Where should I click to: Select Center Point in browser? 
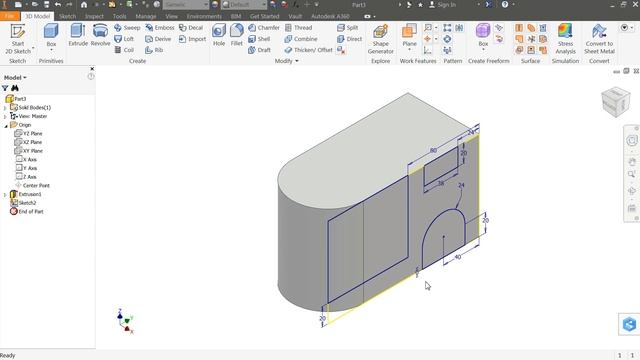coord(32,185)
